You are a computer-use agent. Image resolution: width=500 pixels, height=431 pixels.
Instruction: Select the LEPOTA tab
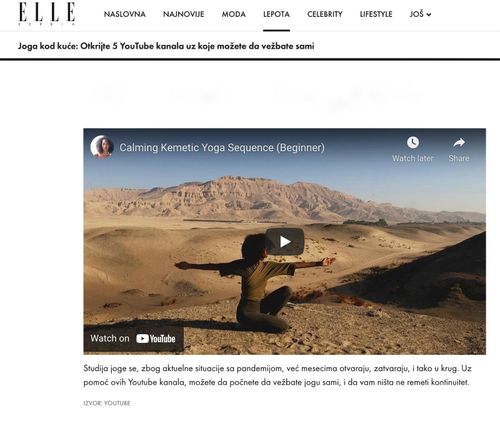point(276,14)
